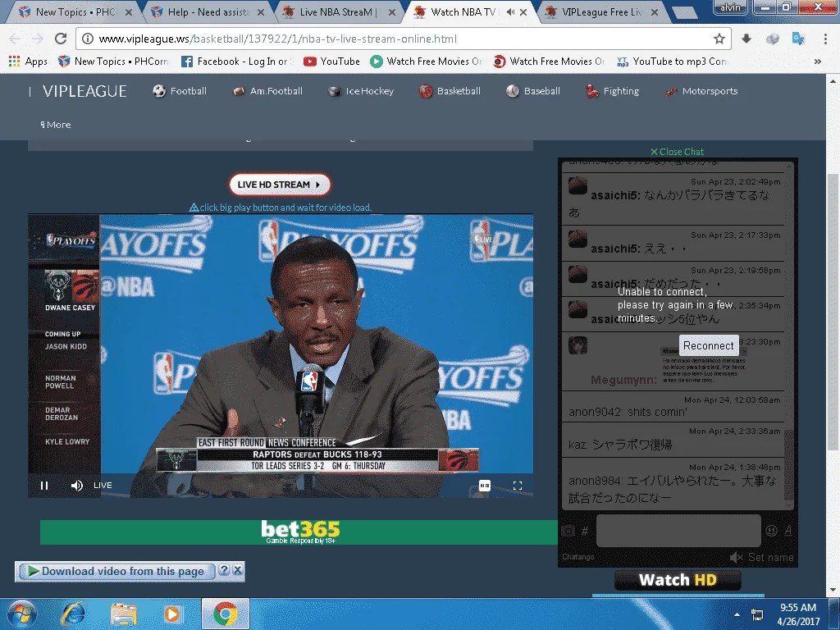The image size is (840, 630).
Task: Open the Motorsports category
Action: [x=701, y=91]
